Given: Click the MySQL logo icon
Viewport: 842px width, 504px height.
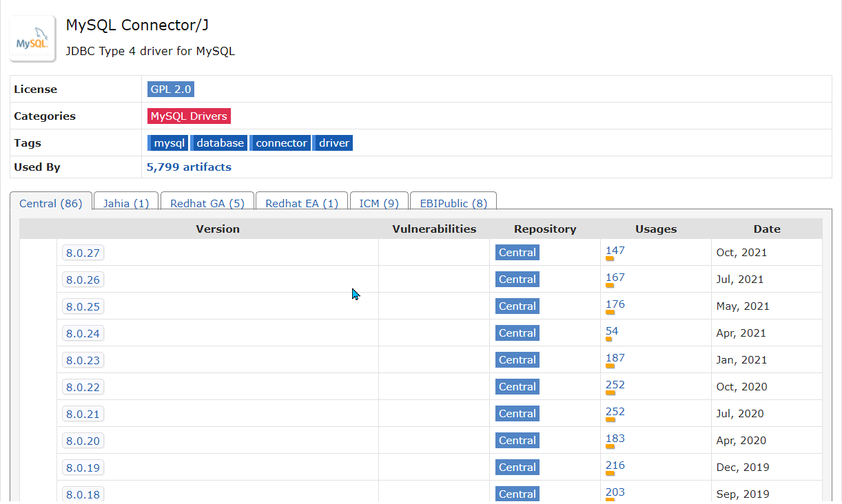Looking at the screenshot, I should [32, 39].
